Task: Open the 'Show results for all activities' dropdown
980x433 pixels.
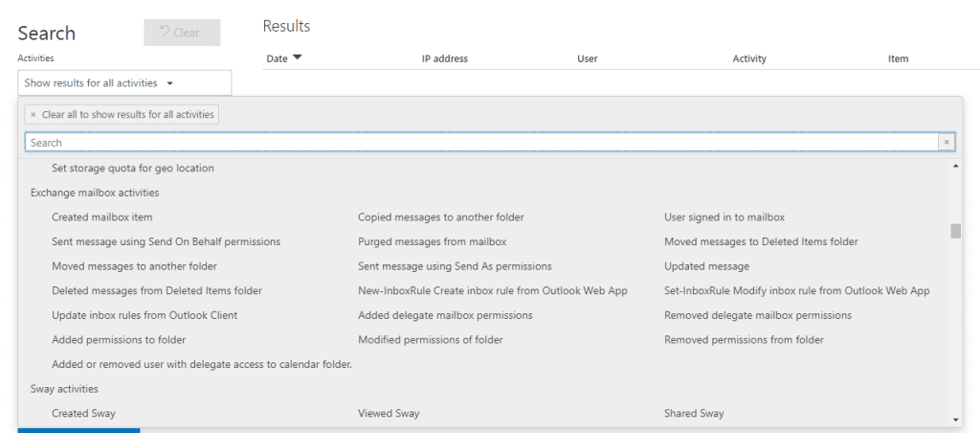Action: (x=124, y=83)
